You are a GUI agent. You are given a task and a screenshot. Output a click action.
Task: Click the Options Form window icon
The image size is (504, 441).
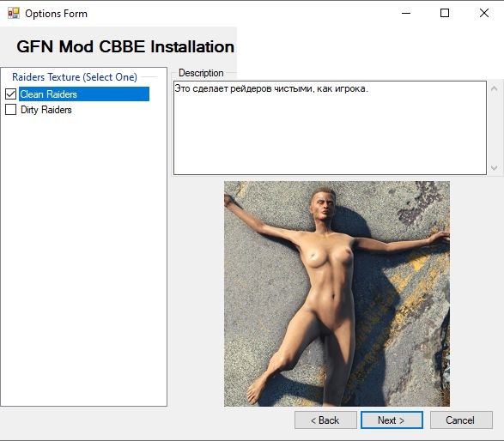[14, 13]
